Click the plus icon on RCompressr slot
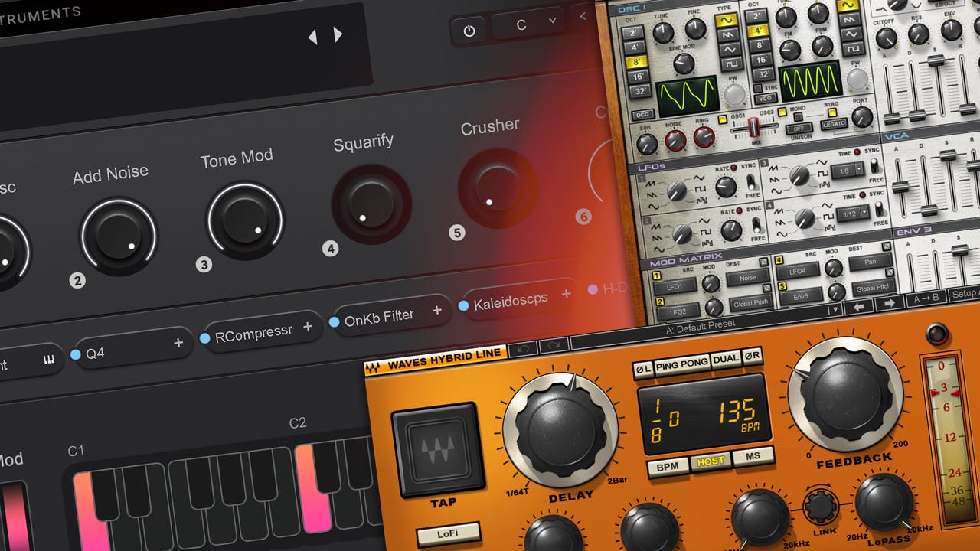Image resolution: width=980 pixels, height=551 pixels. 308,327
